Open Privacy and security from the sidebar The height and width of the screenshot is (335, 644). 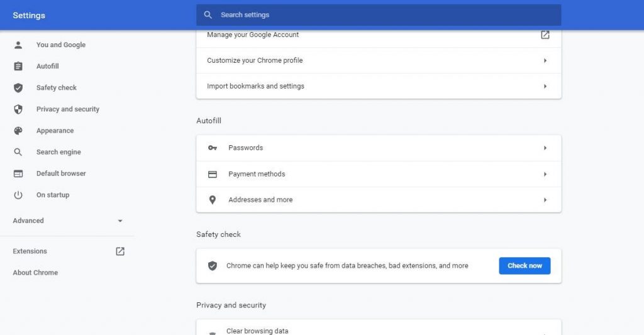68,109
